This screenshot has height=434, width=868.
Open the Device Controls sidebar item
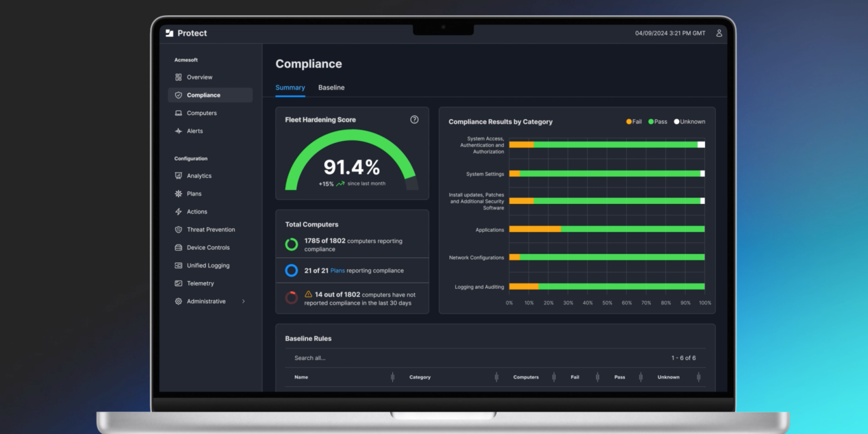pos(208,247)
